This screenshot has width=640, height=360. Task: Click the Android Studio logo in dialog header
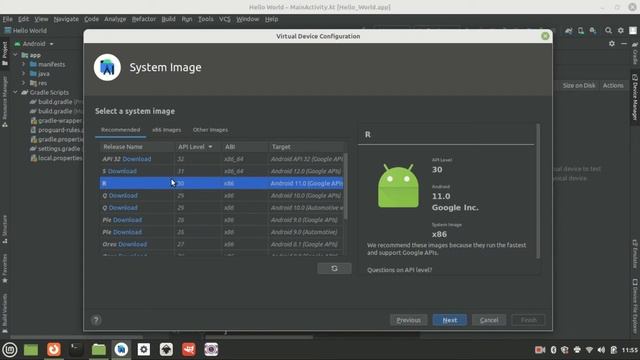point(107,67)
